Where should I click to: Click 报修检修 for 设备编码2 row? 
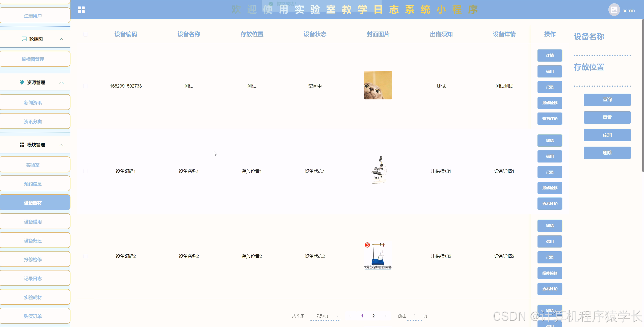[550, 273]
